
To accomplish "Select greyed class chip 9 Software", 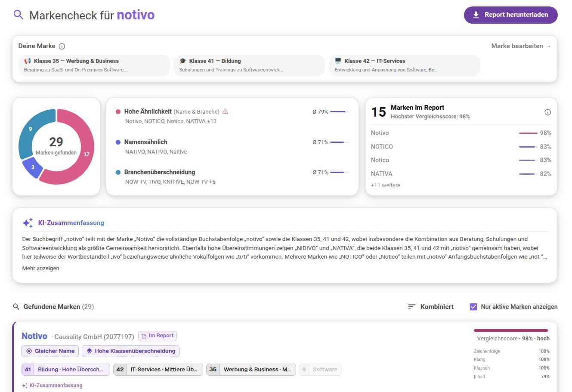I will click(x=320, y=370).
